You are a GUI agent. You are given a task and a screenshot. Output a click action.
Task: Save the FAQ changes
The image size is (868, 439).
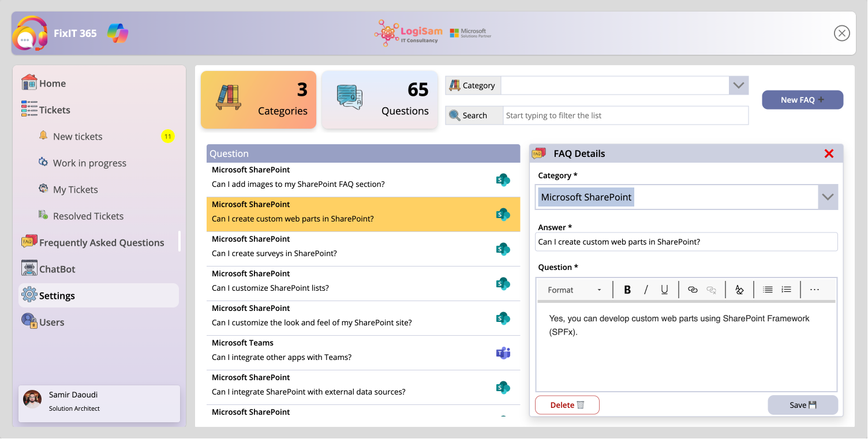coord(803,405)
